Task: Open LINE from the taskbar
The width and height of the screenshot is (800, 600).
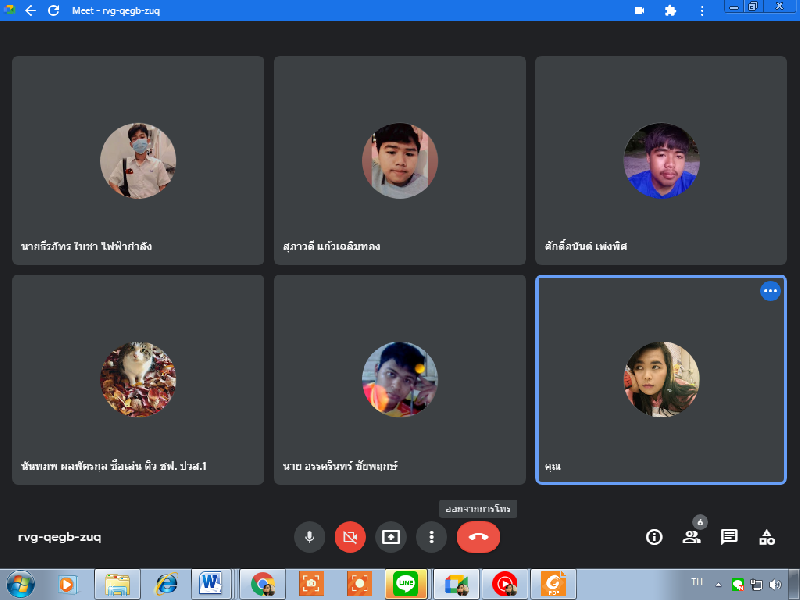Action: [x=407, y=583]
